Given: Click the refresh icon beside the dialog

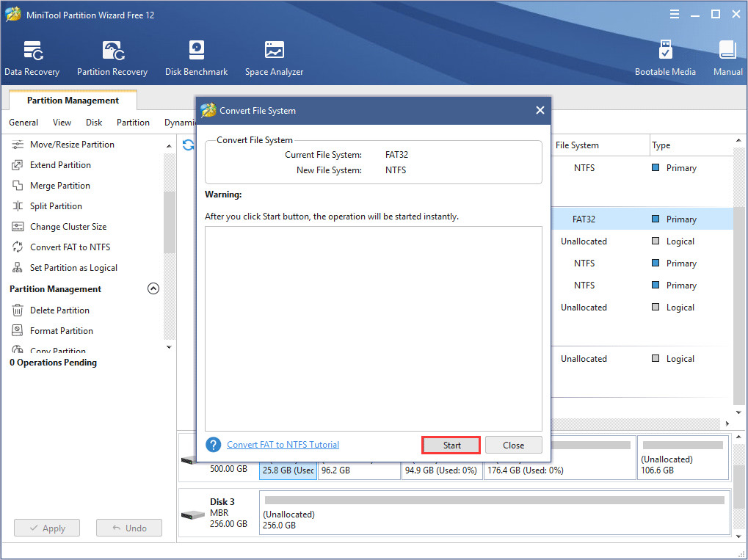Looking at the screenshot, I should (x=188, y=145).
